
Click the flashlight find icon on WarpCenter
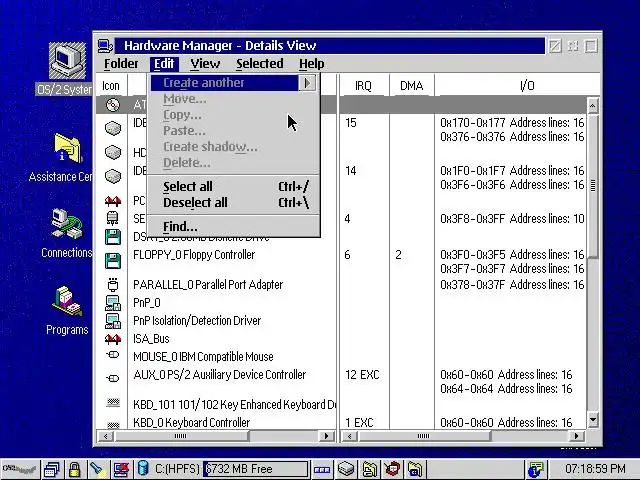tap(97, 469)
